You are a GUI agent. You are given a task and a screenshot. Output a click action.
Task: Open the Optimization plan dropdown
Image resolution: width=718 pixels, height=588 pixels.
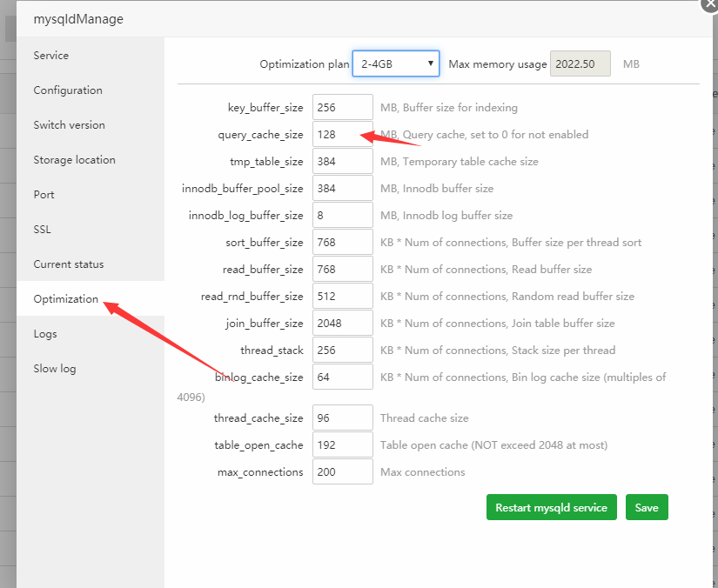(x=395, y=63)
